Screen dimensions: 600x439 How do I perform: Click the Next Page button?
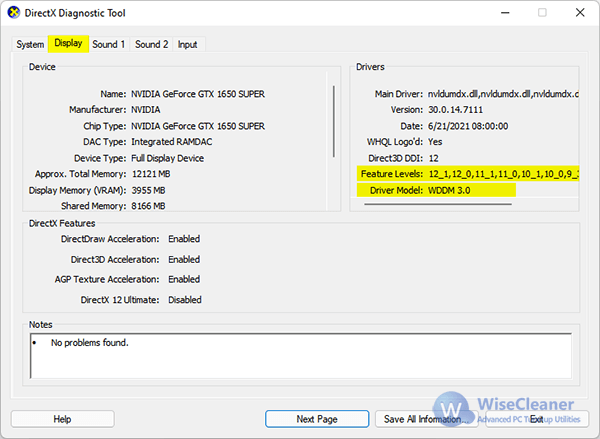tap(316, 419)
